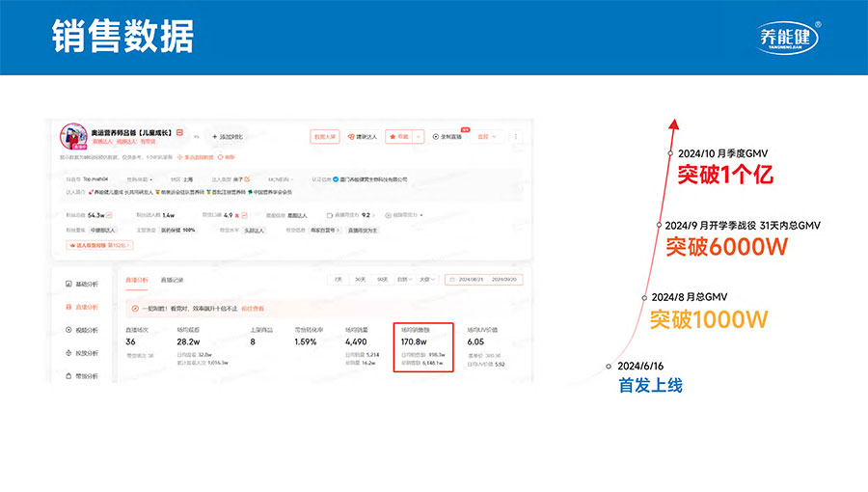Click the 基础分析 sidebar icon
Screen dimensions: 868x492
point(68,284)
